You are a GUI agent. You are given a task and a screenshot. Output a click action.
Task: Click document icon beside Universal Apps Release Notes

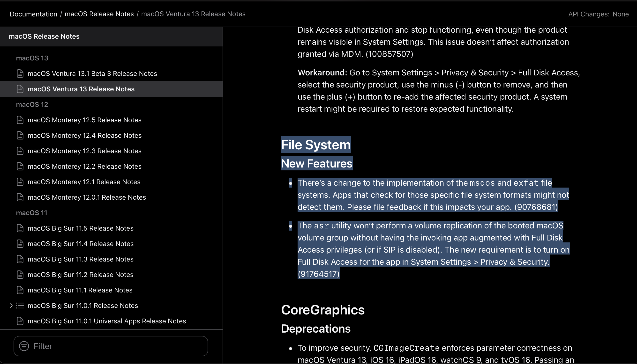coord(20,321)
